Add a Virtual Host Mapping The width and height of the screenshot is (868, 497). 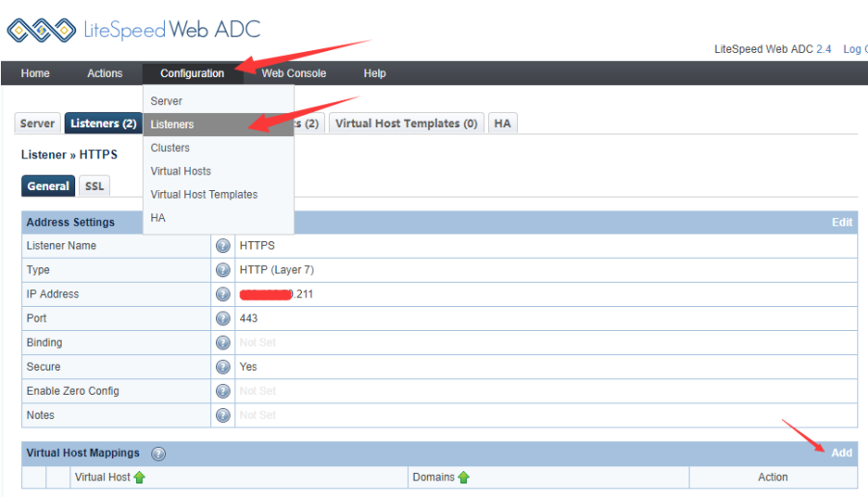click(x=841, y=453)
